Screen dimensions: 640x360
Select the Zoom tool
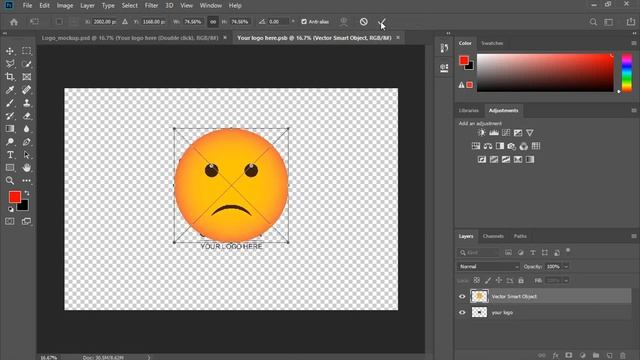tap(10, 180)
